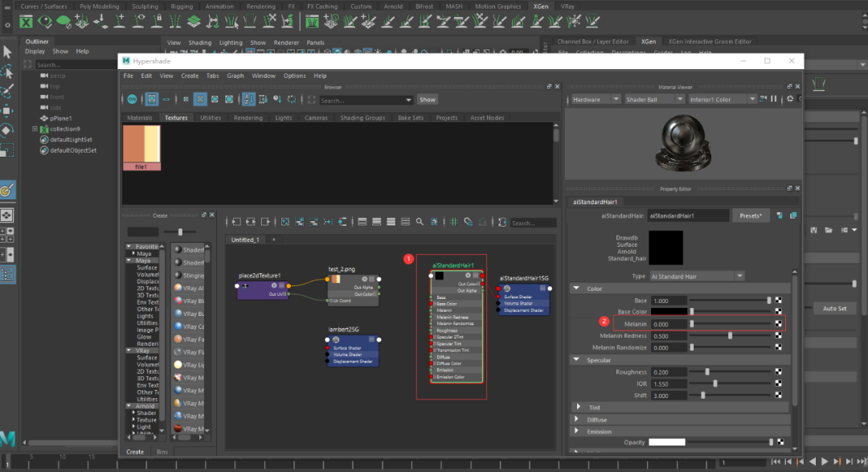Toggle the ON swatch render button in Hypershade

coord(132,100)
